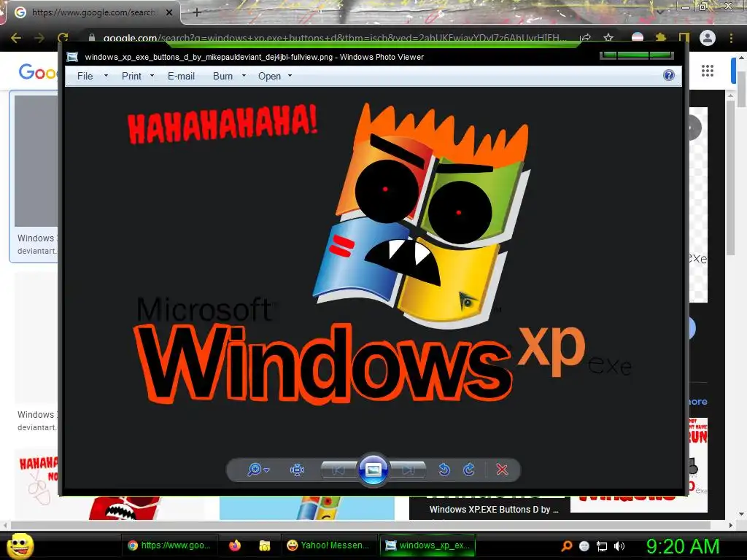Click red monster thumbnail in Chrome results
The image size is (747, 560).
[x=124, y=508]
